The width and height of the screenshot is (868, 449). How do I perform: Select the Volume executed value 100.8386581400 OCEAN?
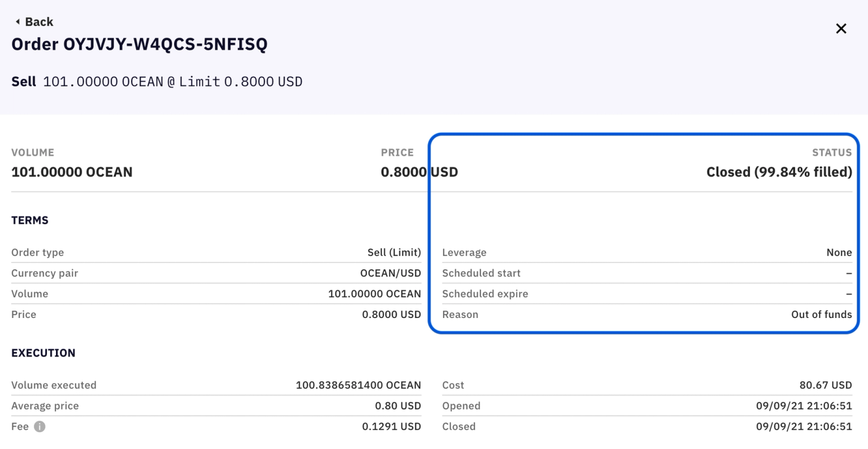[358, 385]
